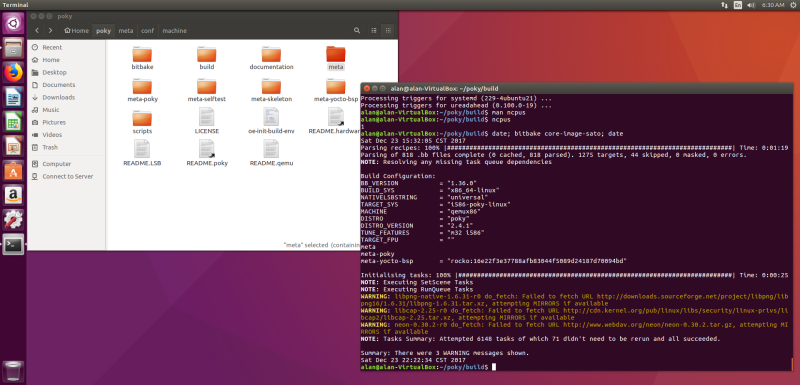Screen dimensions: 800x385
Task: Select the meta-selftest folder
Action: (207, 90)
